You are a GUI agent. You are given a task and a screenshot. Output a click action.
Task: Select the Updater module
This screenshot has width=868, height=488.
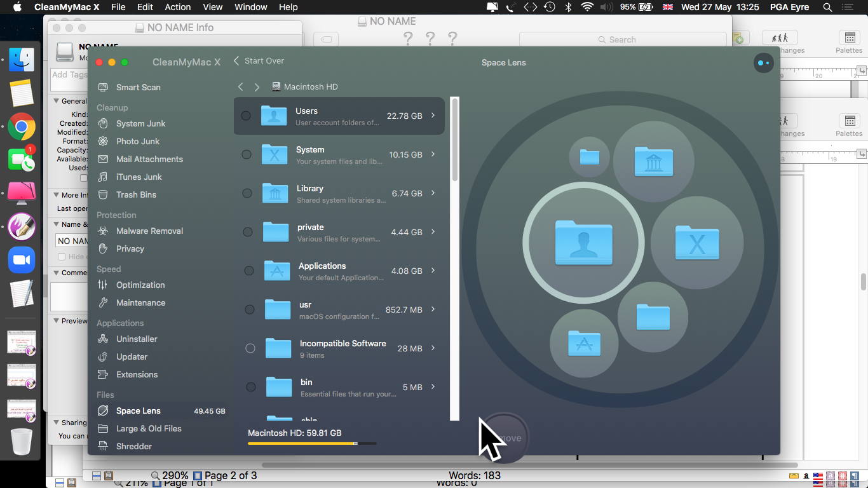[123, 356]
